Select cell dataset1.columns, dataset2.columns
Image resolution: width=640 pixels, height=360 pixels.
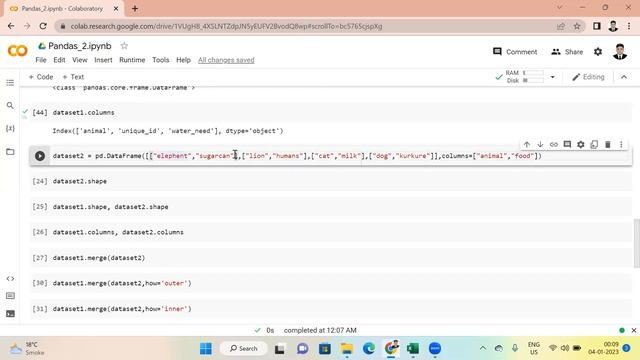point(331,232)
